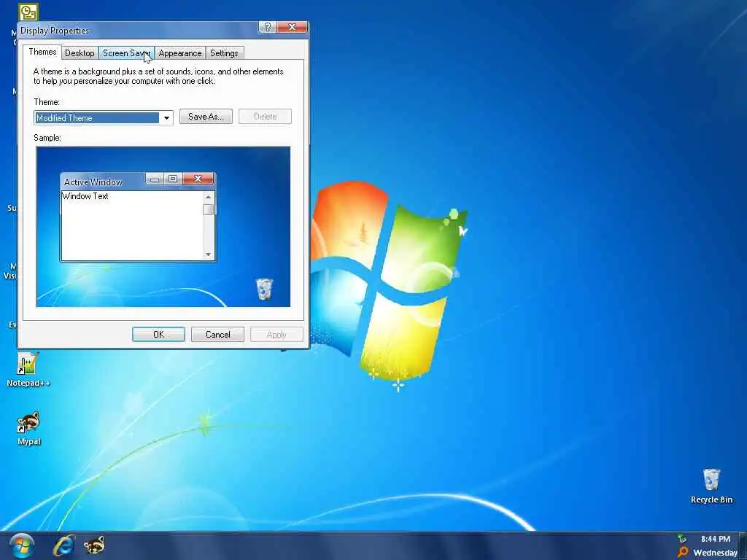The height and width of the screenshot is (560, 747).
Task: Expand the Theme dropdown arrow
Action: [x=166, y=117]
